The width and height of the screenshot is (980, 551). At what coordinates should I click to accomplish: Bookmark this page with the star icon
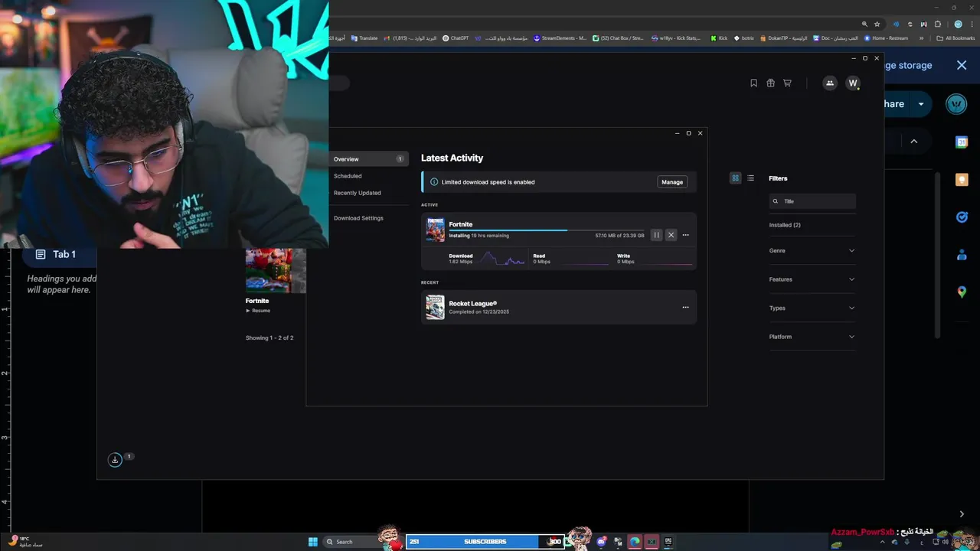(877, 24)
